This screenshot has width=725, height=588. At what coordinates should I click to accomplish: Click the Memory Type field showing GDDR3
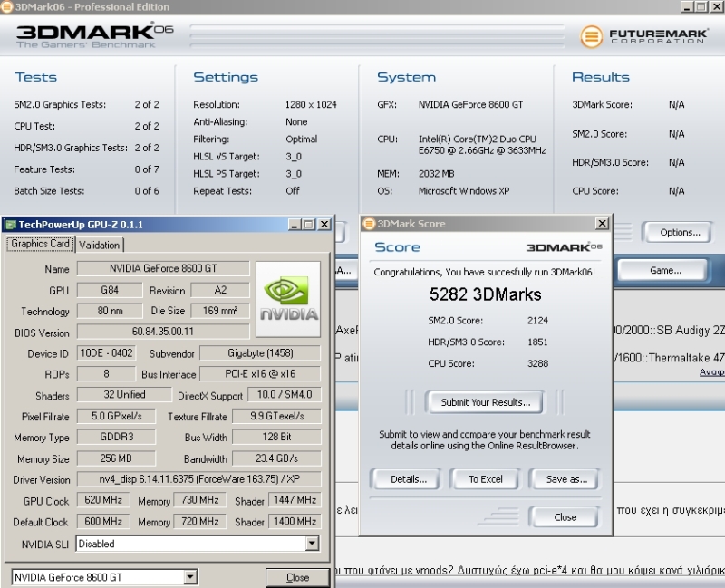point(116,437)
